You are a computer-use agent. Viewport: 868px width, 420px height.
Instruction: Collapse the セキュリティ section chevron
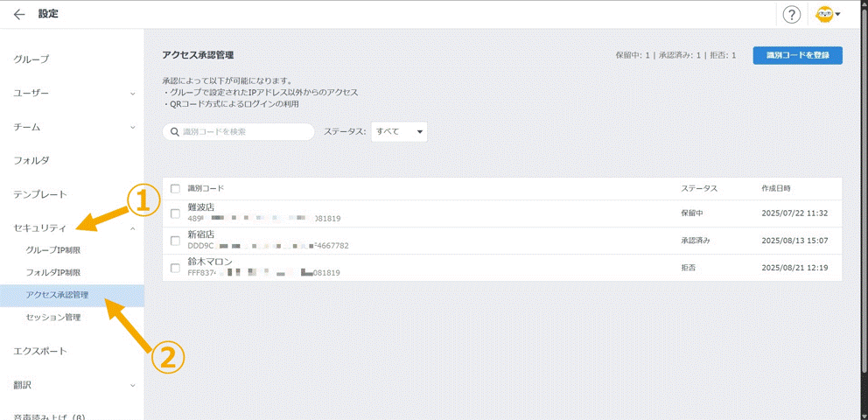pos(132,228)
